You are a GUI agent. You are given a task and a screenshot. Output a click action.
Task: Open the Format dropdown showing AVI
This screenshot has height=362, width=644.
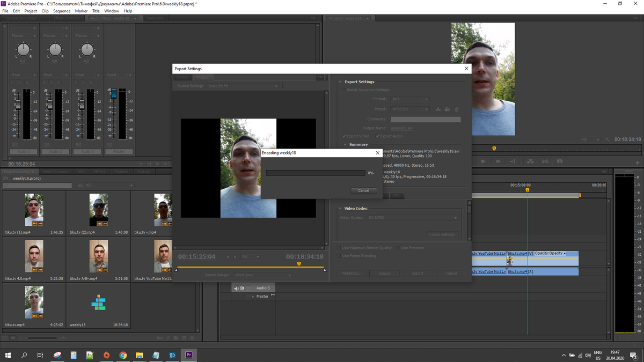[x=410, y=99]
